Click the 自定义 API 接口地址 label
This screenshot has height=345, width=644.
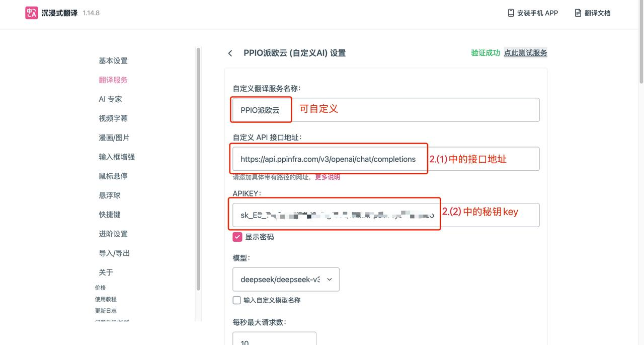pos(267,137)
